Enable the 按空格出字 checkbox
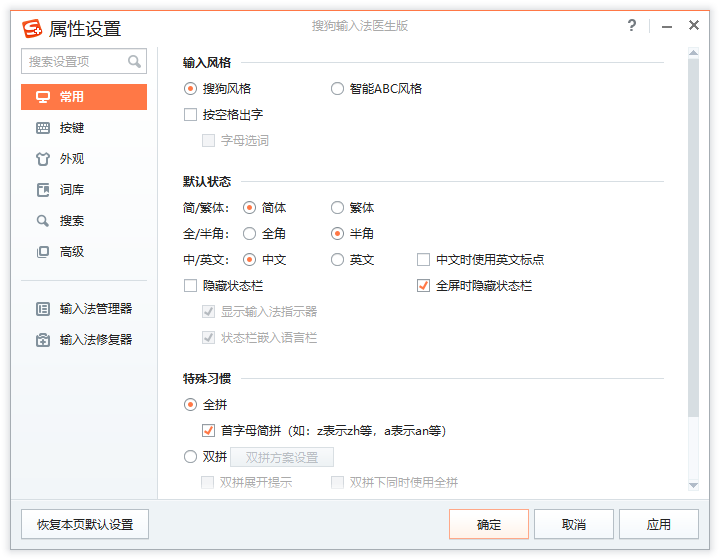Viewport: 720px width, 560px height. (190, 114)
